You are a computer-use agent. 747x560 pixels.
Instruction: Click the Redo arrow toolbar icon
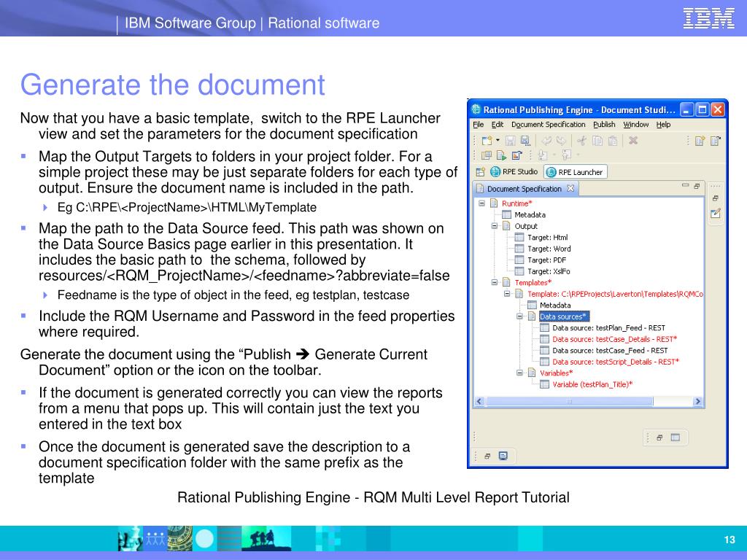pyautogui.click(x=561, y=141)
